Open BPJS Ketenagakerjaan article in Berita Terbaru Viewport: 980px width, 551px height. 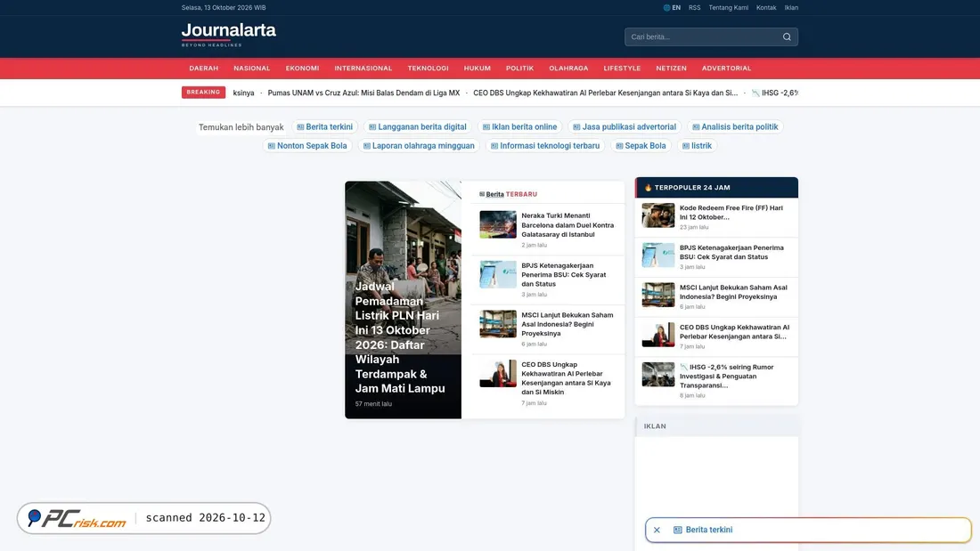pos(564,274)
